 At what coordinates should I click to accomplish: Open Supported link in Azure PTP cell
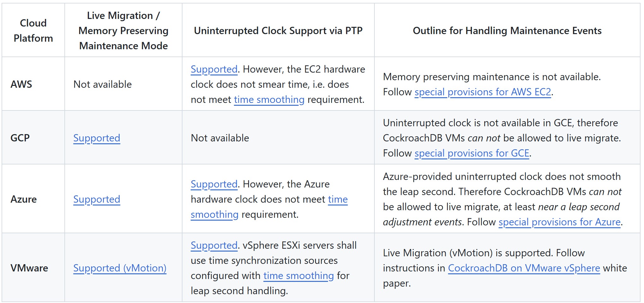214,184
